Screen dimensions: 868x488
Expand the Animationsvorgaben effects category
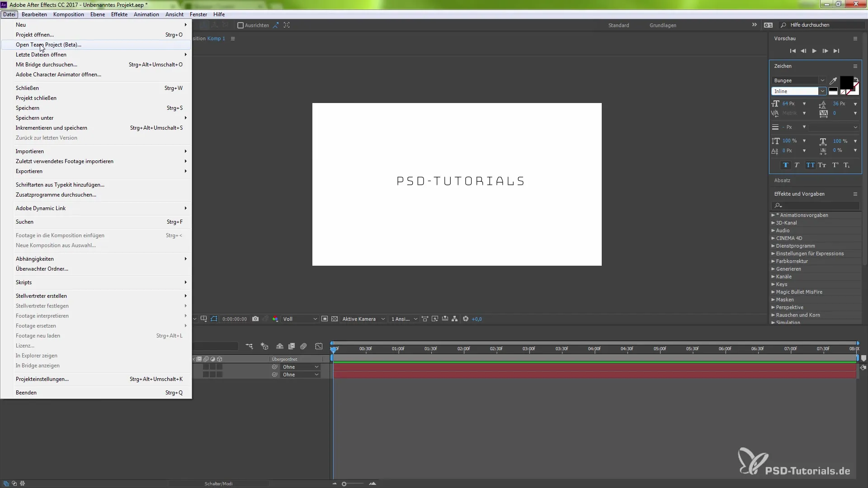pos(773,215)
